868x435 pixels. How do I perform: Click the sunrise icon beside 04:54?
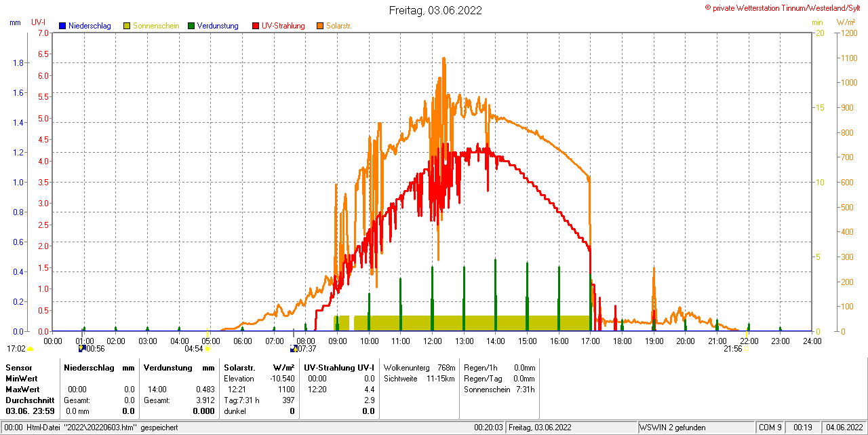click(208, 349)
